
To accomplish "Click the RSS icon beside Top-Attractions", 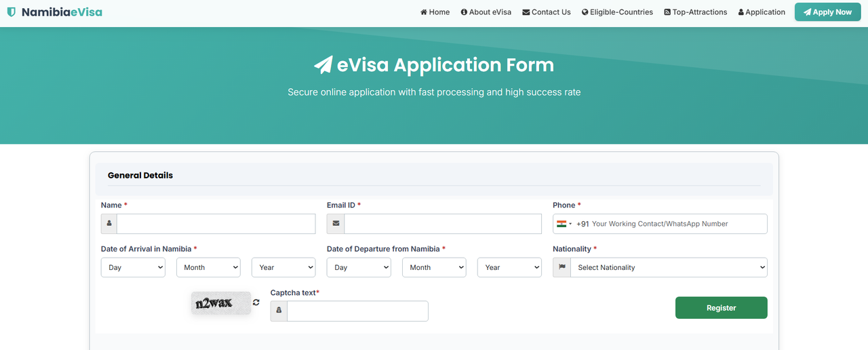I will pos(667,12).
